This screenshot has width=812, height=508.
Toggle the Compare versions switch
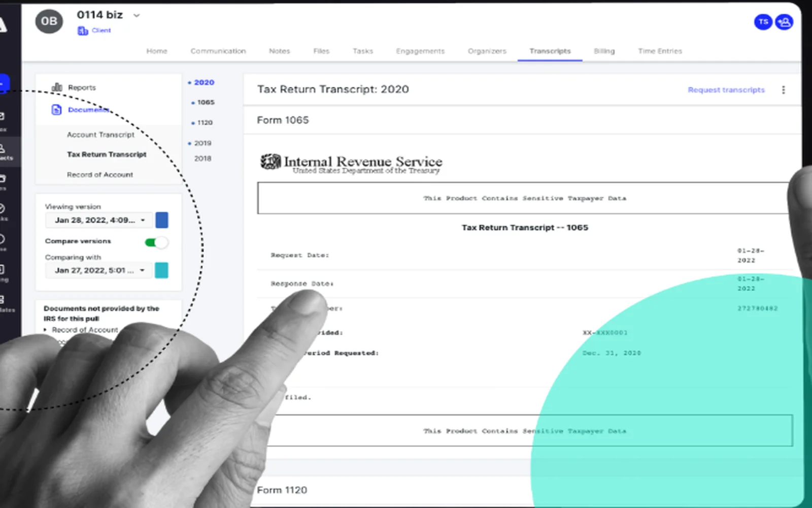tap(156, 242)
